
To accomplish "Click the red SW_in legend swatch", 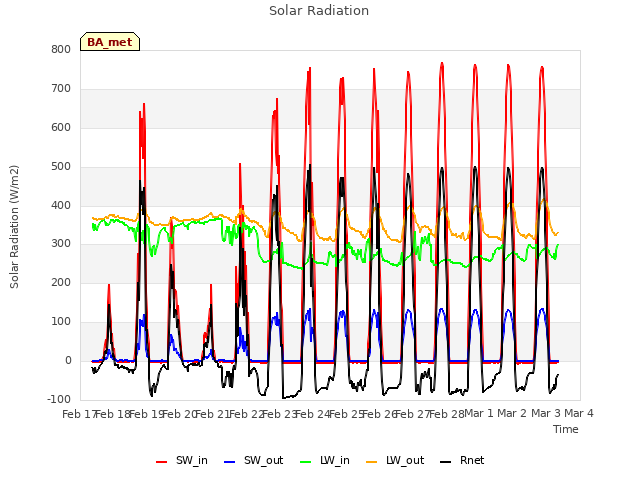I will [x=162, y=462].
